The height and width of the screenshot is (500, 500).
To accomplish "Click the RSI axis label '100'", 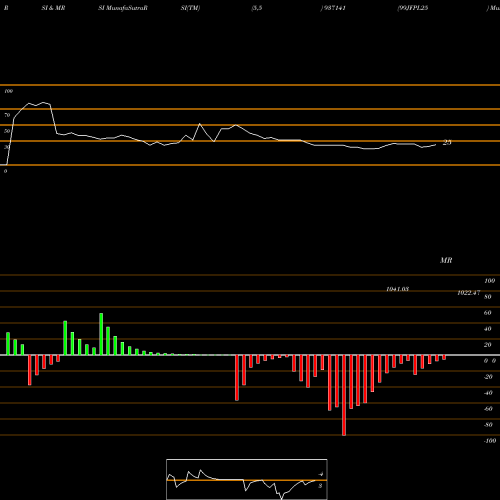I will click(x=8, y=91).
